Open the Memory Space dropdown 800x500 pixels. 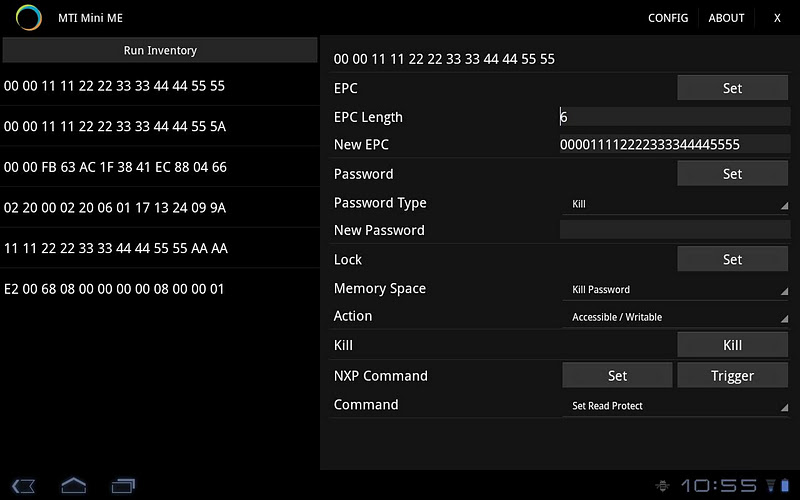675,290
